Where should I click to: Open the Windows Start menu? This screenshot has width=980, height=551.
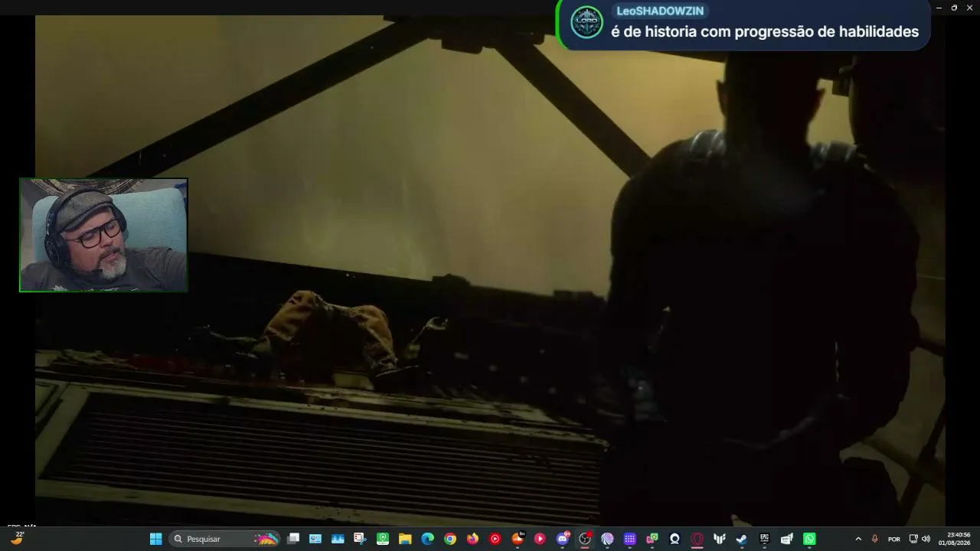coord(156,539)
